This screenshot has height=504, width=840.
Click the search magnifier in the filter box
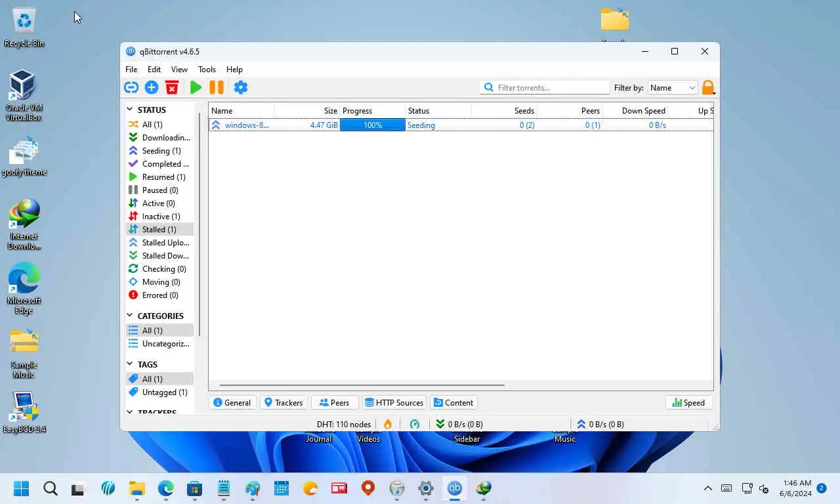tap(489, 87)
